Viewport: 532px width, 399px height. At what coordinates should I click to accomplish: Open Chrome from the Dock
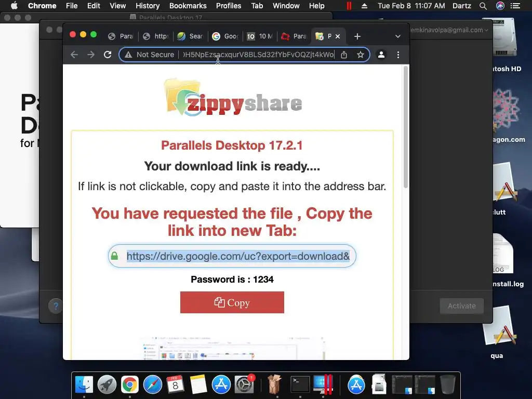pos(129,385)
